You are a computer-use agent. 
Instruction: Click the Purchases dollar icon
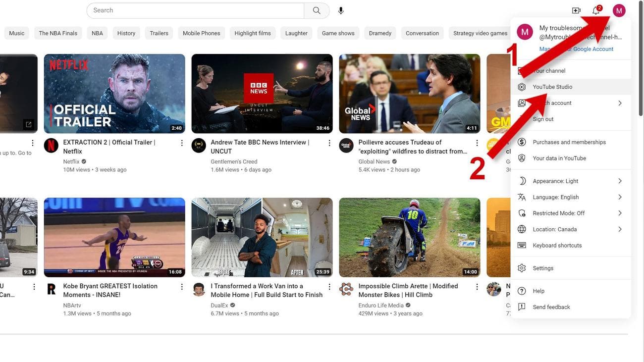(522, 142)
